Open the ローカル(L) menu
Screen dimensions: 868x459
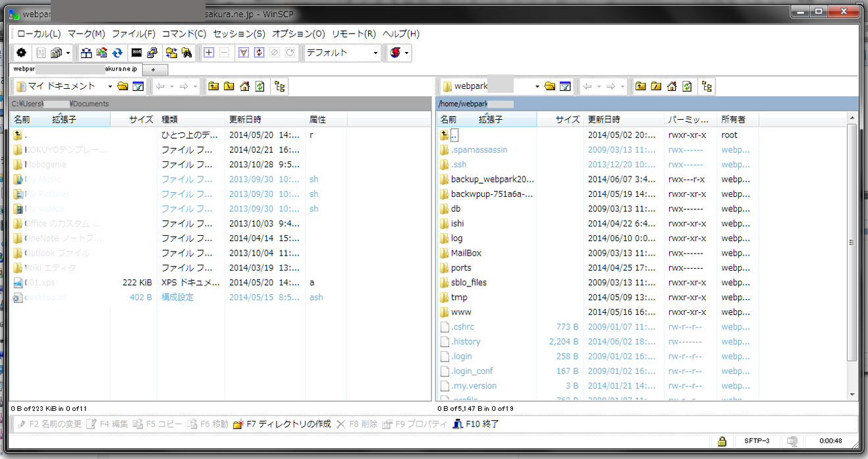(39, 34)
